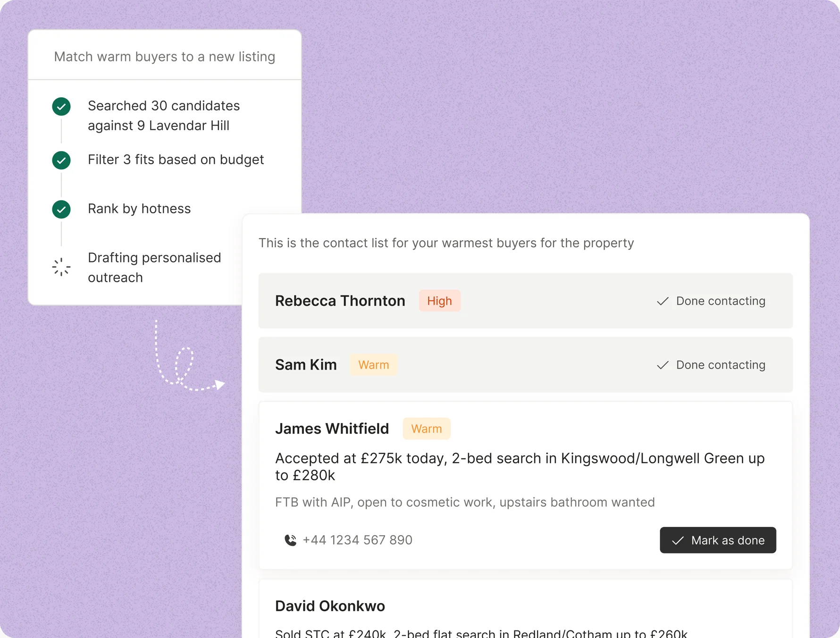Viewport: 840px width, 638px height.
Task: Click the green check beside Searched 30 candidates
Action: [x=61, y=107]
